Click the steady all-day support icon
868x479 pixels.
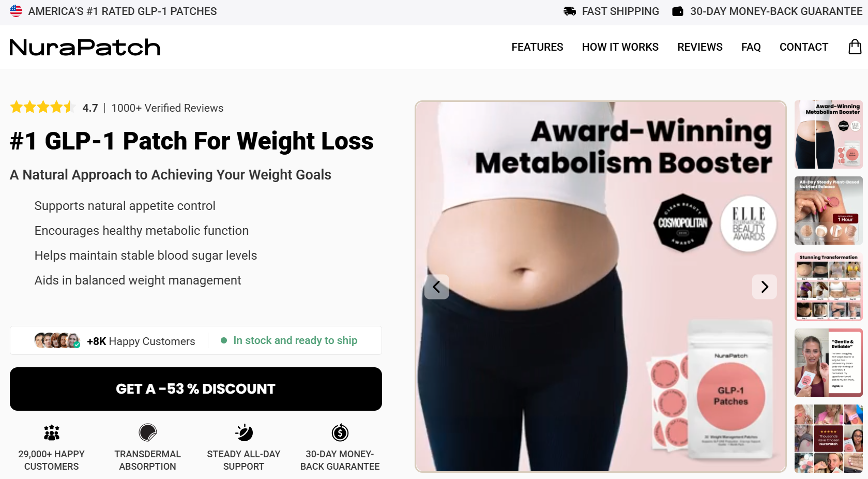pyautogui.click(x=243, y=432)
